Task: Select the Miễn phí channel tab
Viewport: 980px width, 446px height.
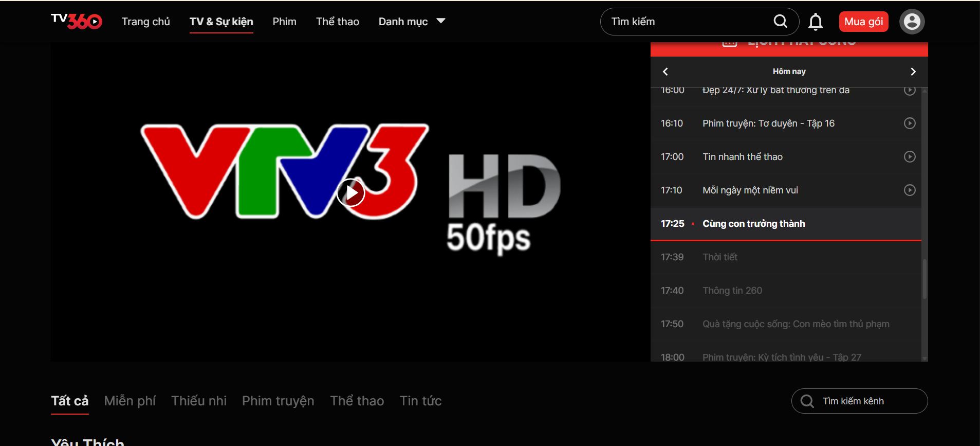Action: [x=130, y=401]
